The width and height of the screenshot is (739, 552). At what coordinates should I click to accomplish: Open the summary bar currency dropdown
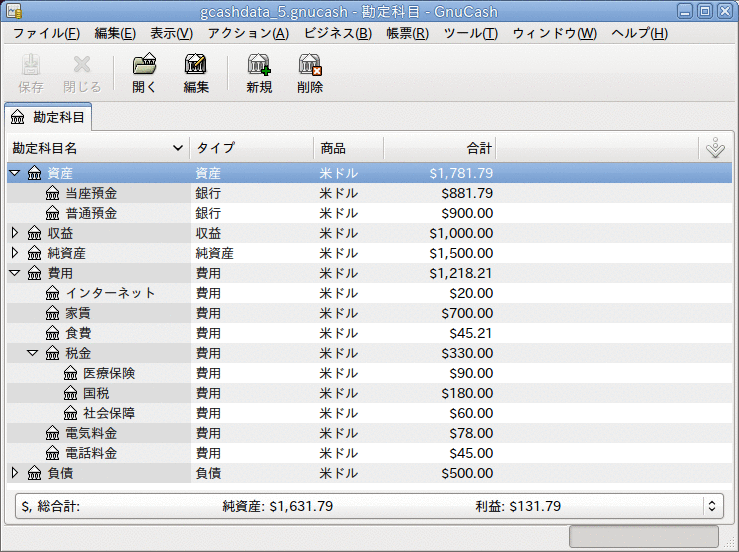pyautogui.click(x=712, y=506)
